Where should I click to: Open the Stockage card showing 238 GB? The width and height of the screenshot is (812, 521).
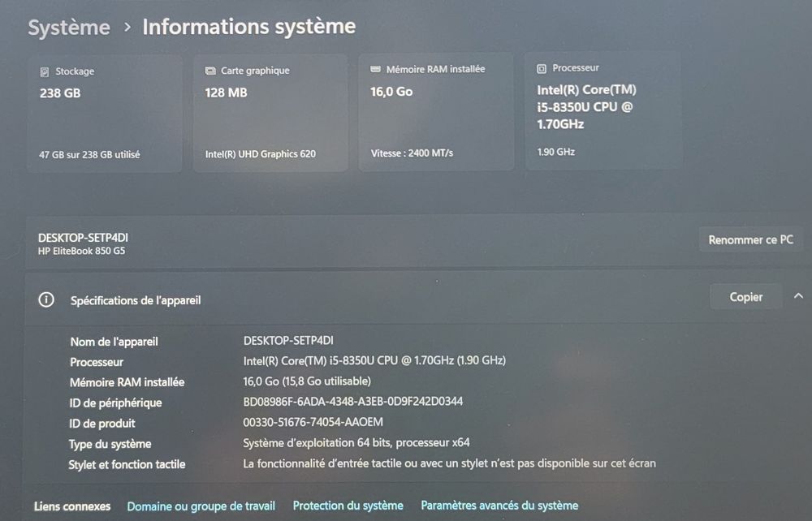coord(105,114)
